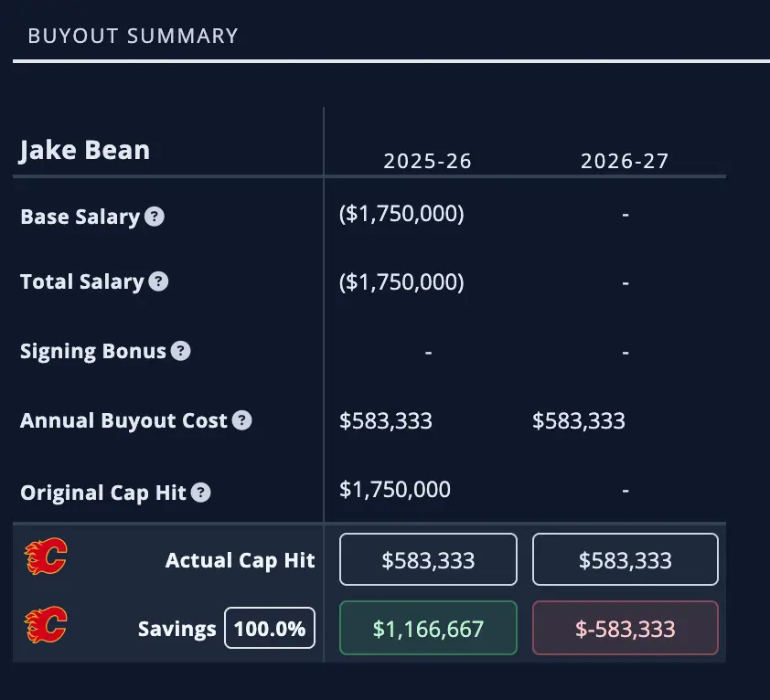Click the Flames logo beside Savings
The height and width of the screenshot is (700, 770).
coord(45,627)
